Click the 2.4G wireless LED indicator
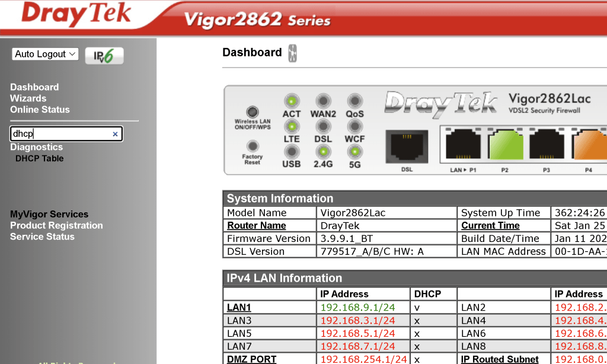 pos(323,152)
